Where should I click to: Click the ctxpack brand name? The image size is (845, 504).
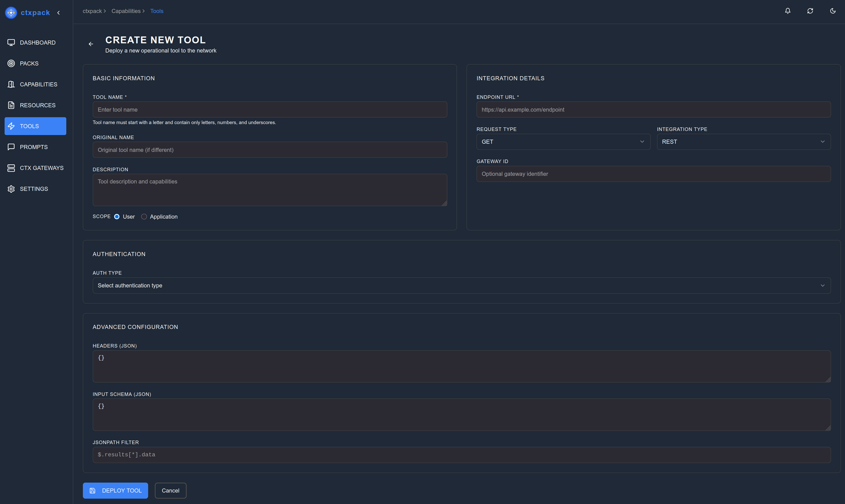(35, 12)
